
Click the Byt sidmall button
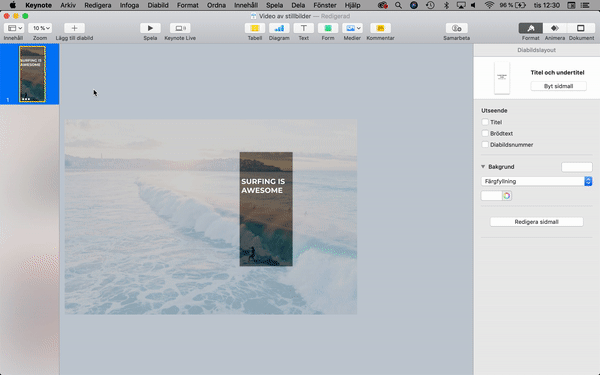558,86
